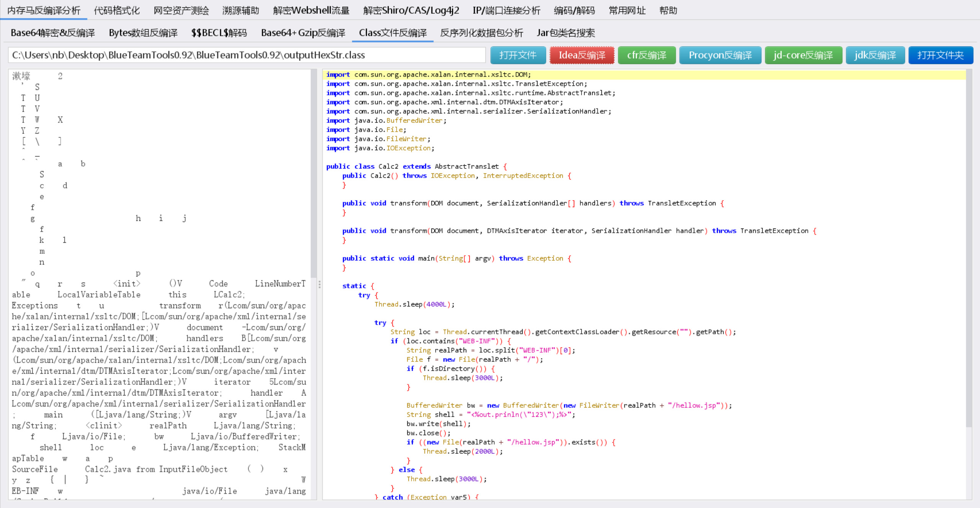Click the jdk反编译 button
This screenshot has width=980, height=508.
tap(875, 55)
